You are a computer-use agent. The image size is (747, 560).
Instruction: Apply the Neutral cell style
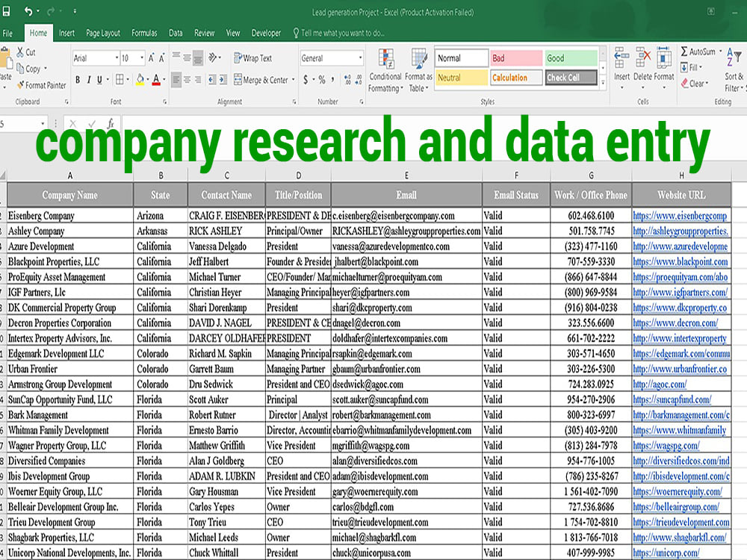(462, 78)
